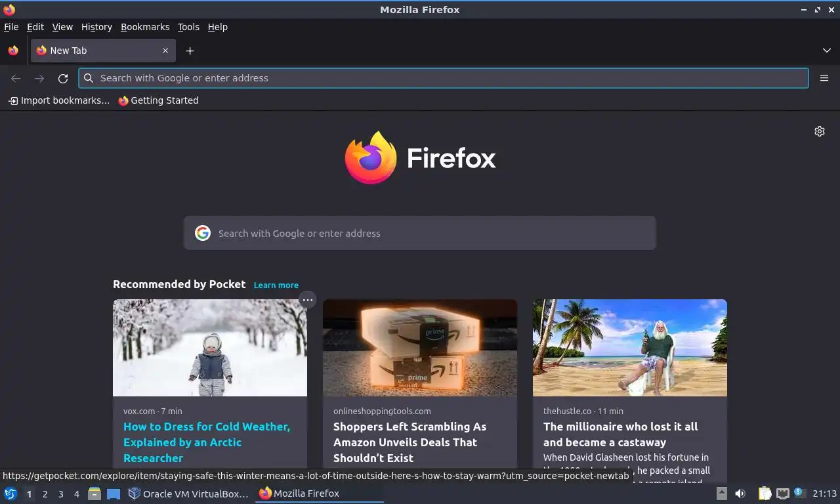Open the Edit menu

[x=35, y=27]
